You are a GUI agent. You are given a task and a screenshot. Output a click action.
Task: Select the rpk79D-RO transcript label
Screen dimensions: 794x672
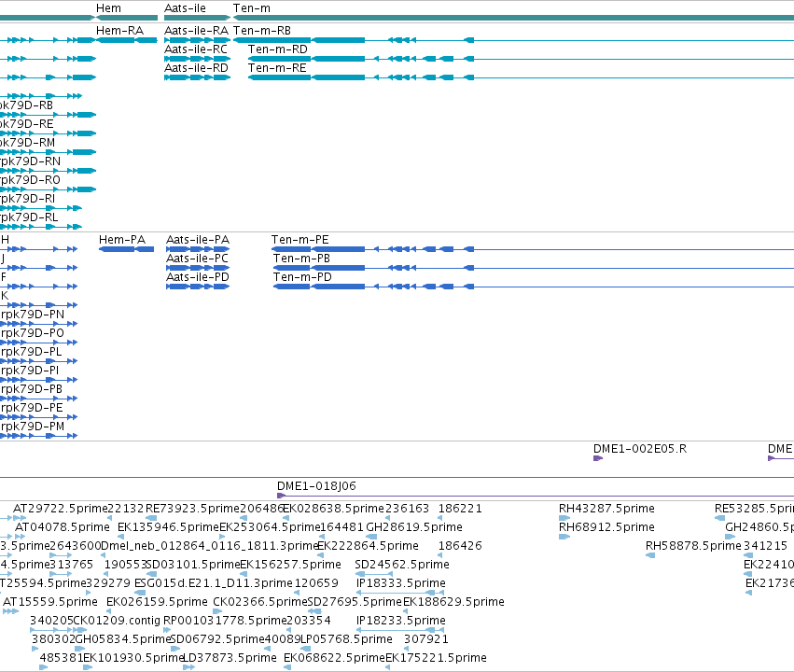pos(31,180)
